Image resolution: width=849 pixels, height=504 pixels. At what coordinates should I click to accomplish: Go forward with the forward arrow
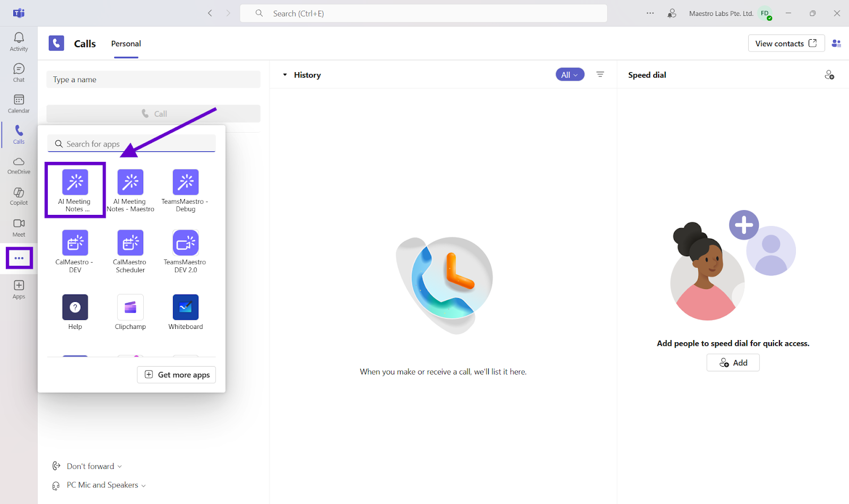click(229, 13)
